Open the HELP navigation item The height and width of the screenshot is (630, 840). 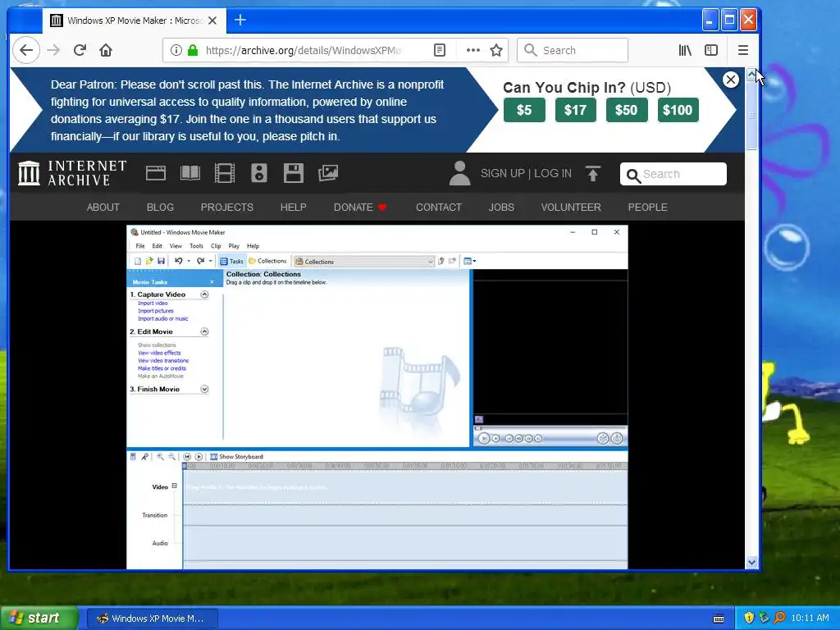pos(293,208)
